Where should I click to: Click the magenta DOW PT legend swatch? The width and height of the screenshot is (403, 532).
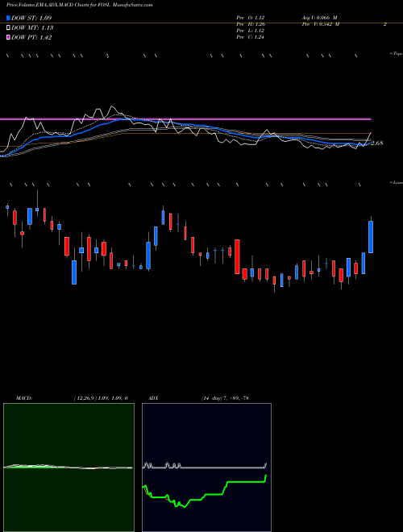coord(9,38)
